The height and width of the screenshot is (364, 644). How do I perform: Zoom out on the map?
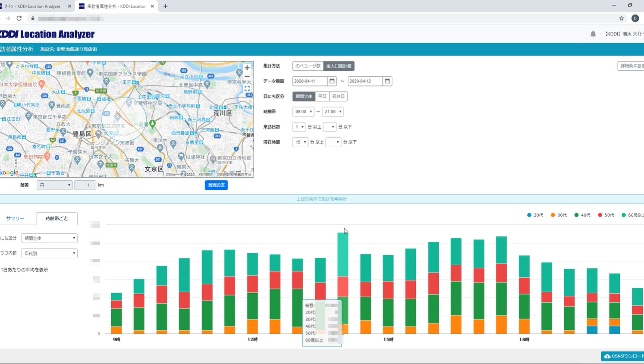[247, 76]
